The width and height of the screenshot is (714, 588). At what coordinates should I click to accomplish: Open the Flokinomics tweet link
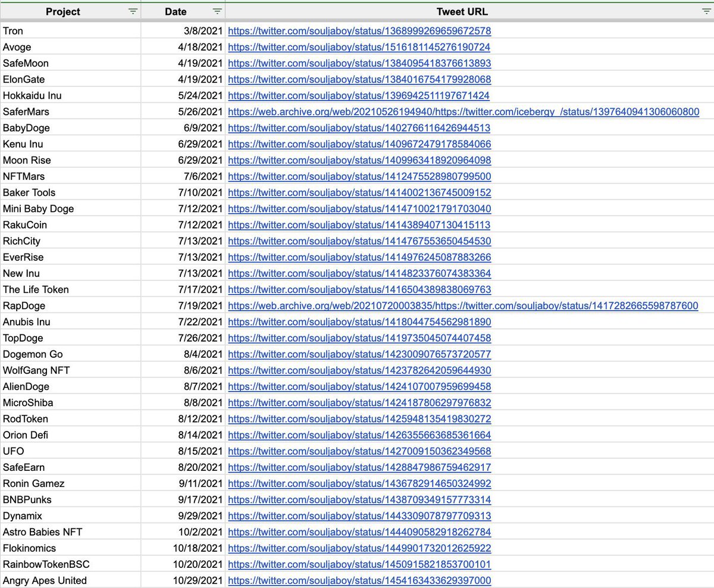pyautogui.click(x=359, y=548)
